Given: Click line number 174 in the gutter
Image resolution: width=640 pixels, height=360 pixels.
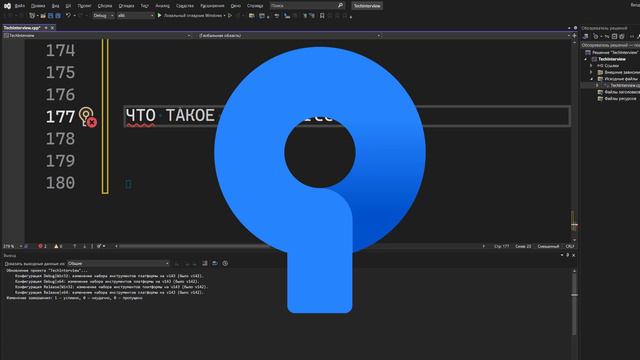Looking at the screenshot, I should point(60,51).
